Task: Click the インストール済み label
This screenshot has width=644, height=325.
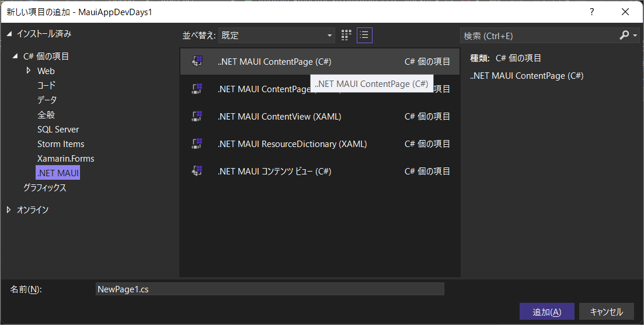Action: coord(44,34)
